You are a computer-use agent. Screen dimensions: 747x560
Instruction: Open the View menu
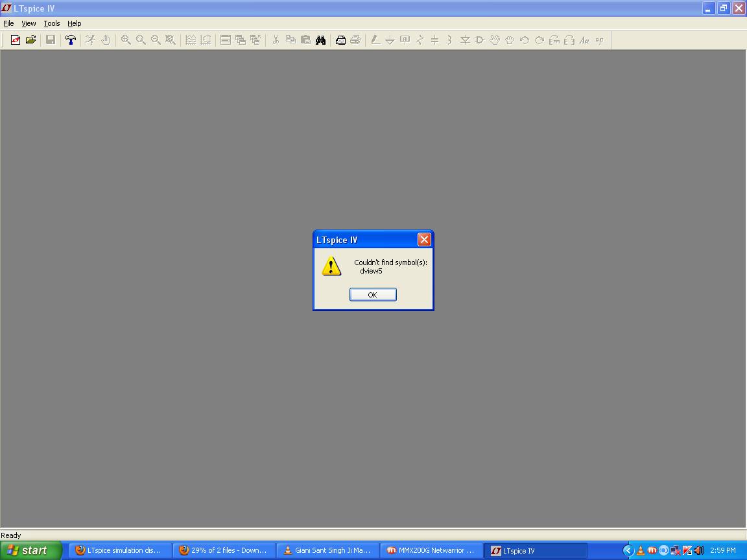coord(29,23)
